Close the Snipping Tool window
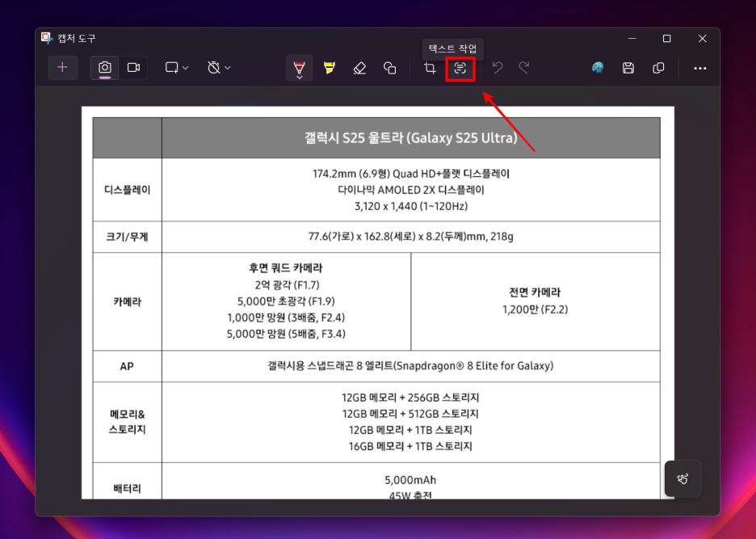Viewport: 756px width, 539px height. click(703, 39)
